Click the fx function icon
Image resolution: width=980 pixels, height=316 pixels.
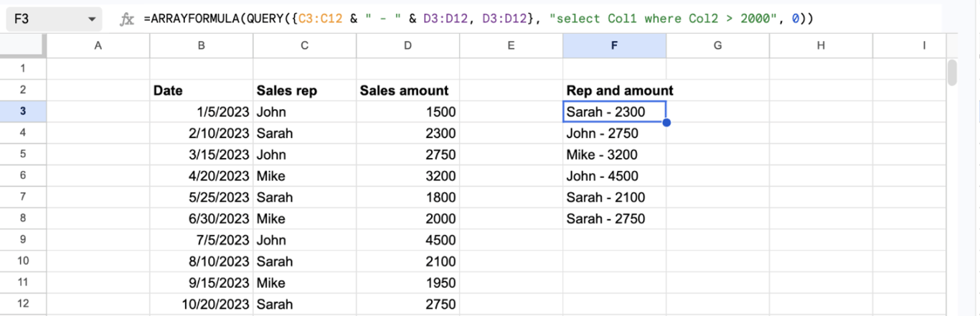pyautogui.click(x=127, y=19)
